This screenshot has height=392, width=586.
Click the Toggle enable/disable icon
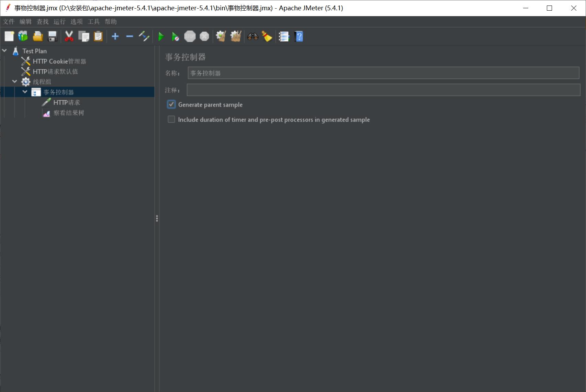pos(144,36)
